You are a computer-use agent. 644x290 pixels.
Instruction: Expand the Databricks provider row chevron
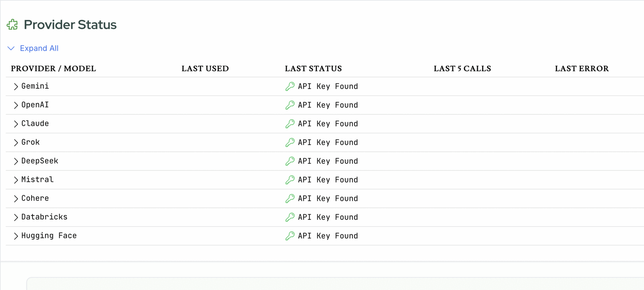16,217
